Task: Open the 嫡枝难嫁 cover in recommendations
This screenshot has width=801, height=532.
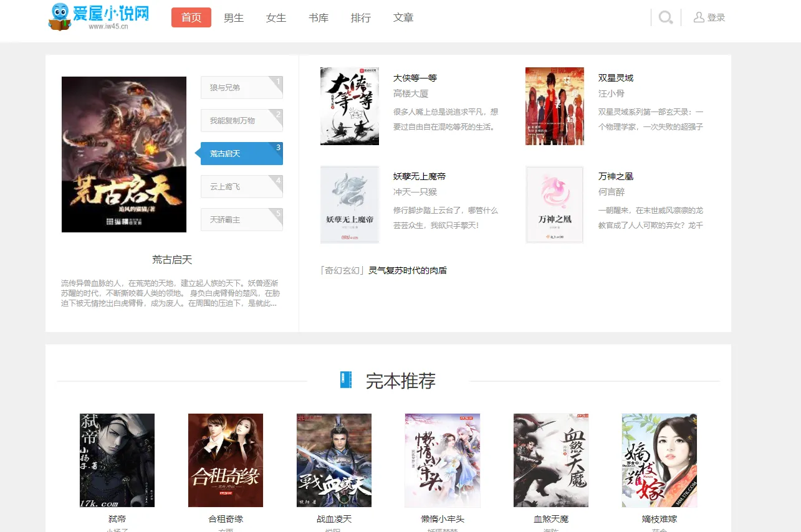Action: pos(660,460)
